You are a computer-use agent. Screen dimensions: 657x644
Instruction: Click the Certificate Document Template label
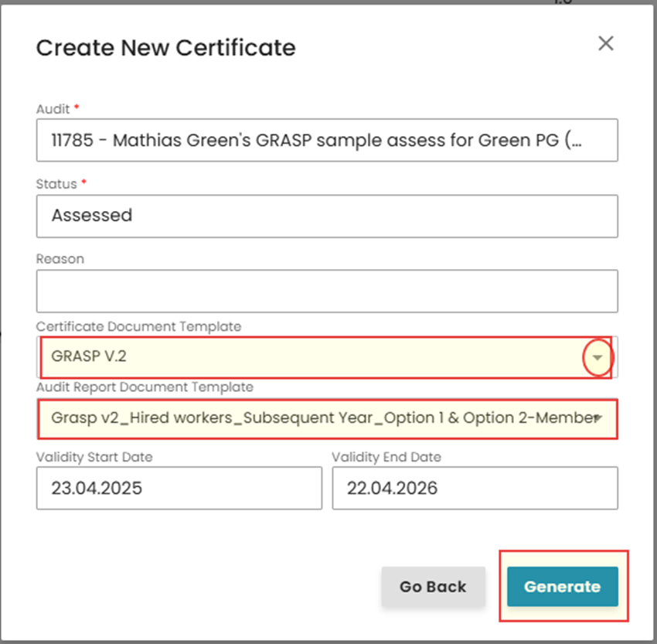click(x=138, y=326)
